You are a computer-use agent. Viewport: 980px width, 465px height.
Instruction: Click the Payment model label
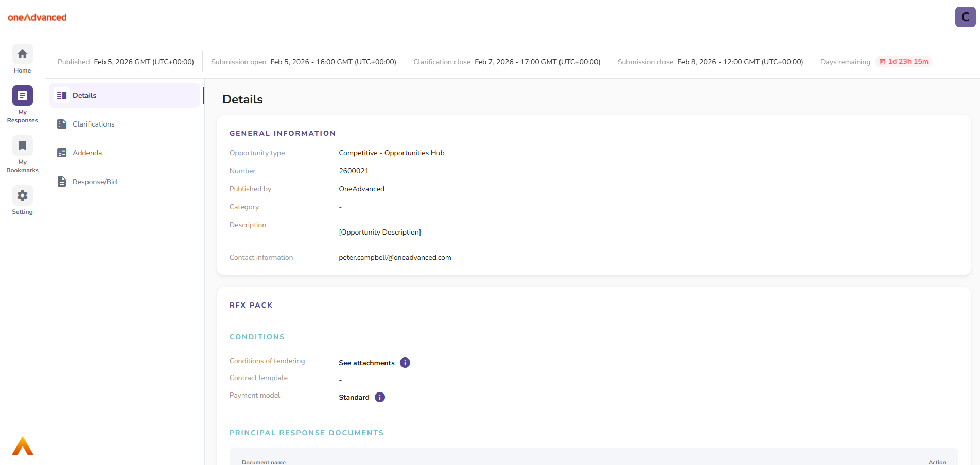255,395
